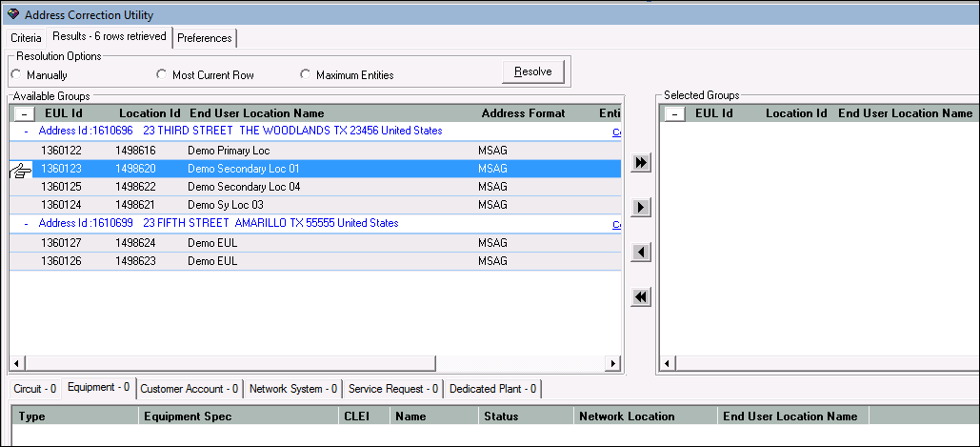Click the Location Id 1498622 cell
The image size is (980, 447).
point(135,187)
